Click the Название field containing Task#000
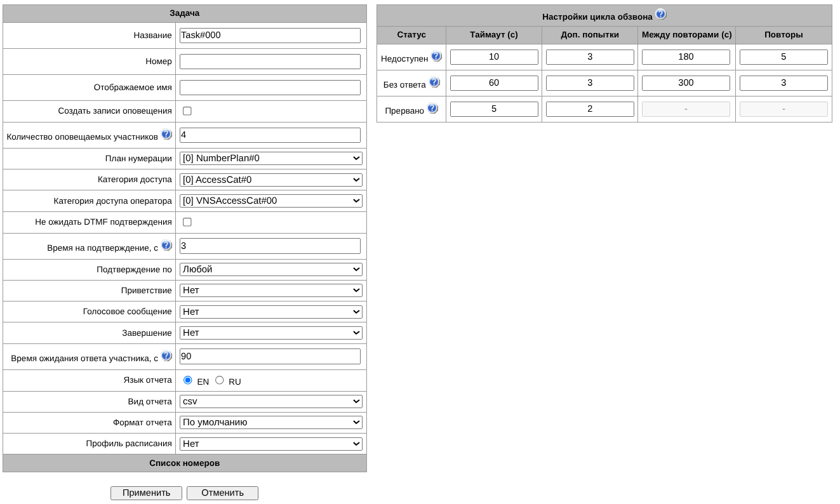Viewport: 840px width, 504px height. click(x=270, y=36)
